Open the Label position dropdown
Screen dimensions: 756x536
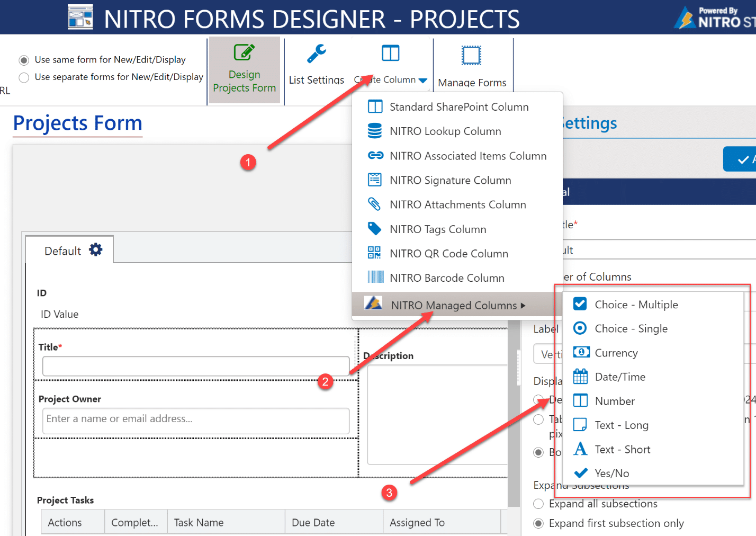pos(548,354)
